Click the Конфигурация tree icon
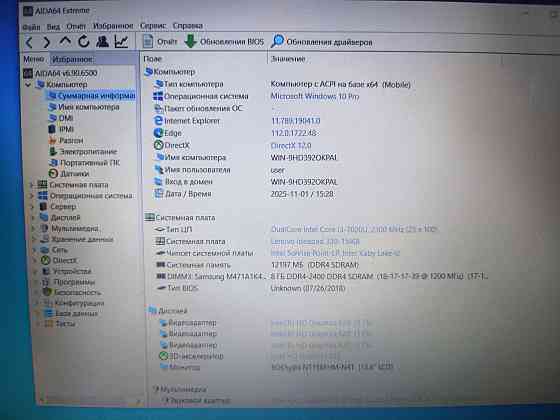Screen dimensions: 560x420 click(48, 303)
